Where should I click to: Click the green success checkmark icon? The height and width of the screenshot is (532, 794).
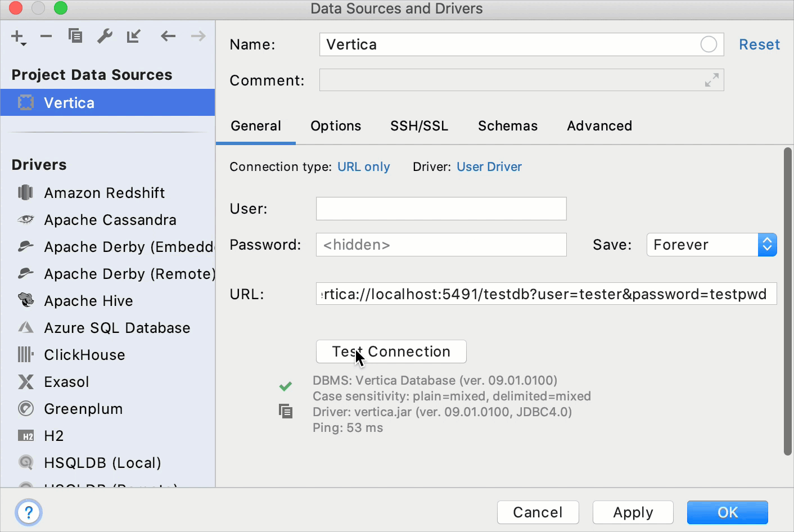(286, 386)
